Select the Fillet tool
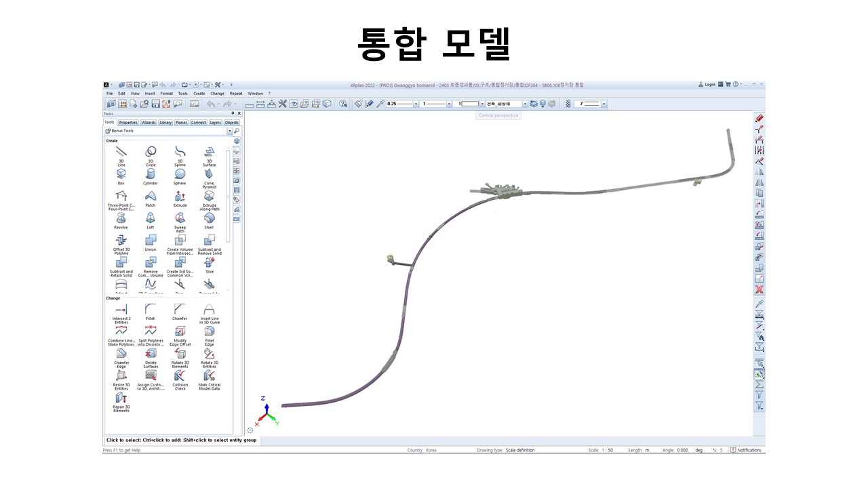868x488 pixels. pos(151,312)
